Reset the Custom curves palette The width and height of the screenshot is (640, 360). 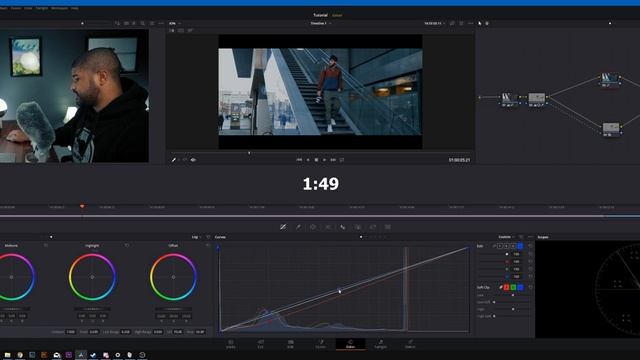click(x=521, y=237)
